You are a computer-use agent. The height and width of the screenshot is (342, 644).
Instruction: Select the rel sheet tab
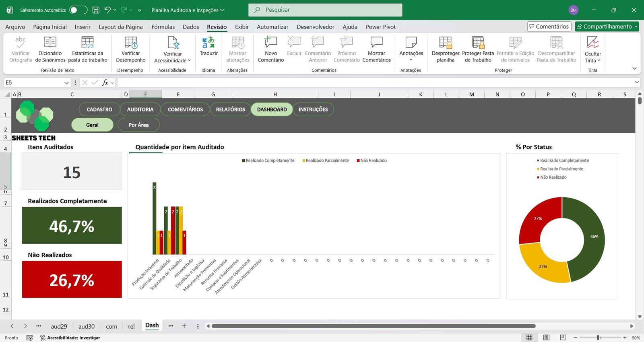131,326
